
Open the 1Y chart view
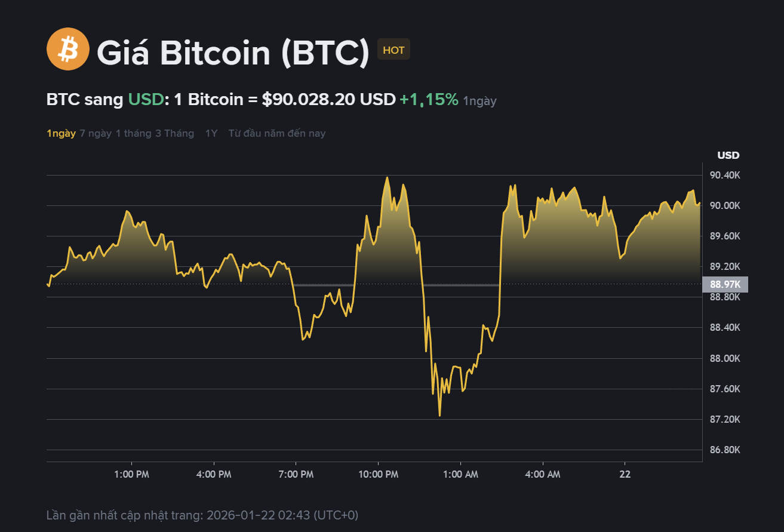(211, 133)
